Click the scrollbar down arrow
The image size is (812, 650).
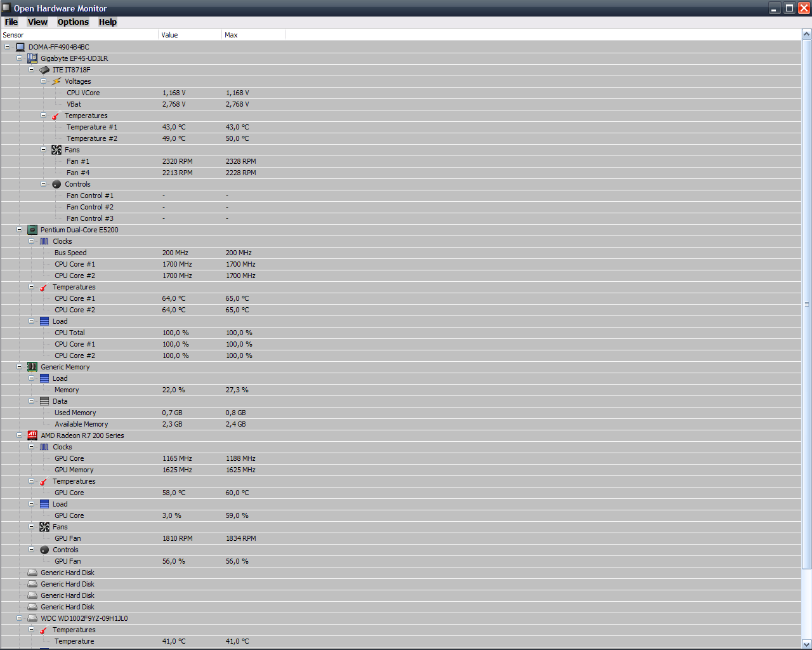click(x=807, y=644)
